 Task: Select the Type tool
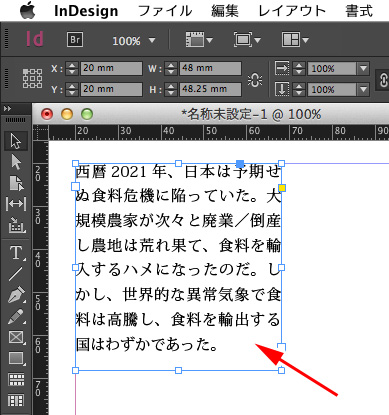pyautogui.click(x=16, y=253)
